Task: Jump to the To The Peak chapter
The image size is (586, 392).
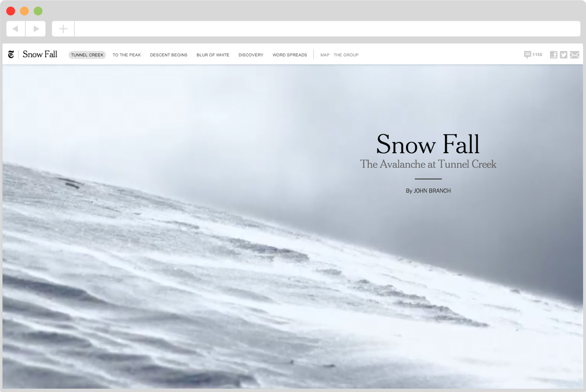Action: coord(127,55)
